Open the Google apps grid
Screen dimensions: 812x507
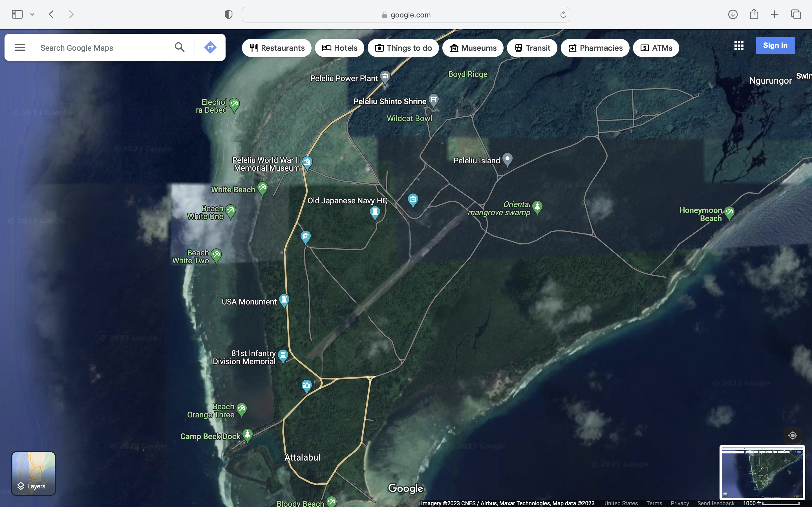click(738, 46)
